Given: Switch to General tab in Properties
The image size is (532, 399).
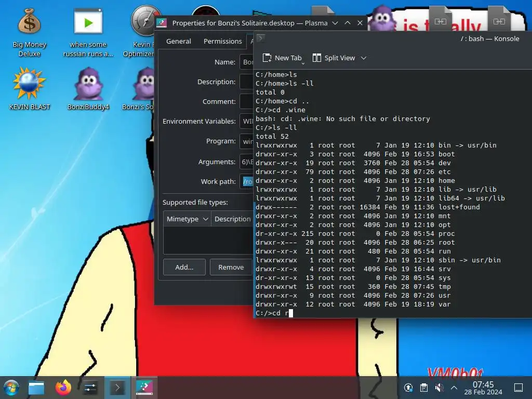Looking at the screenshot, I should click(179, 42).
